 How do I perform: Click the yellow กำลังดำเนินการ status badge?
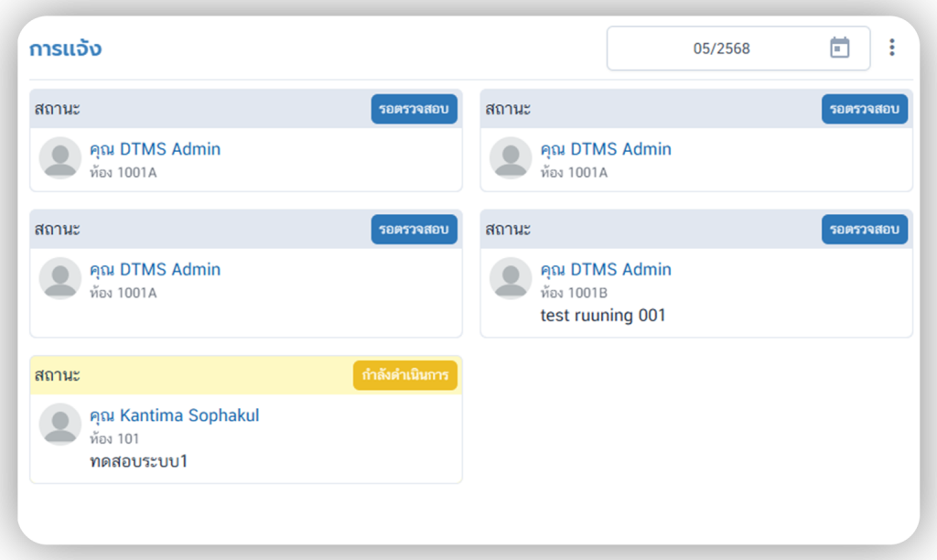[x=404, y=375]
